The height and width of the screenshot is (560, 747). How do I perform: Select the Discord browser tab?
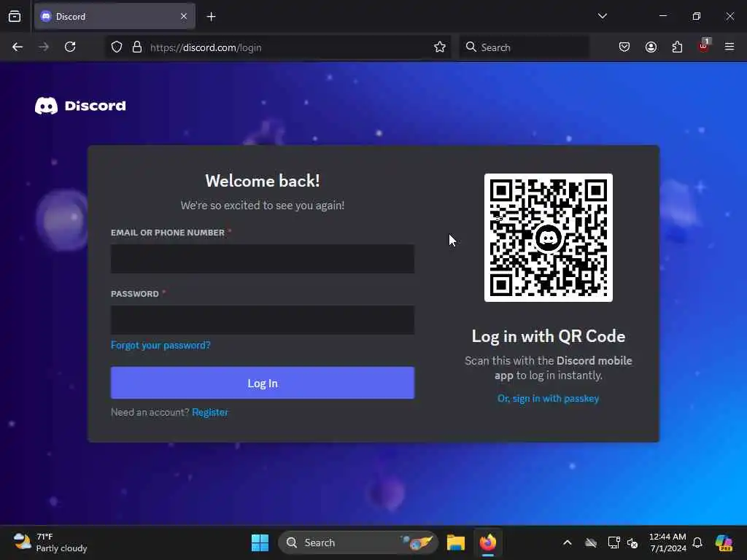[x=115, y=17]
